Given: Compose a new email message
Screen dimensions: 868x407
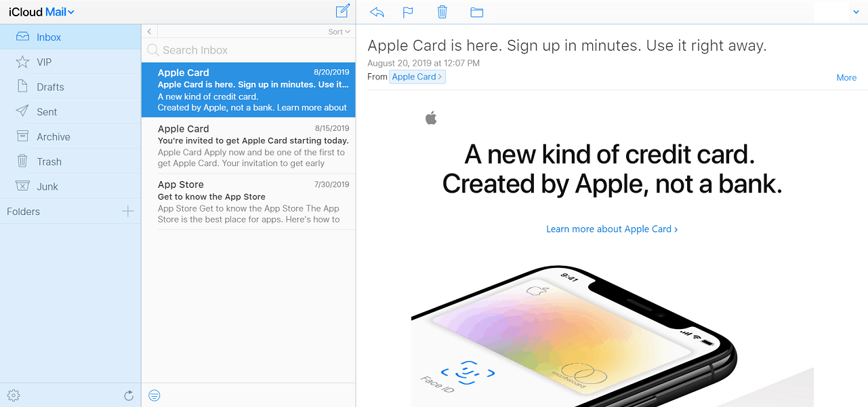Looking at the screenshot, I should coord(343,11).
